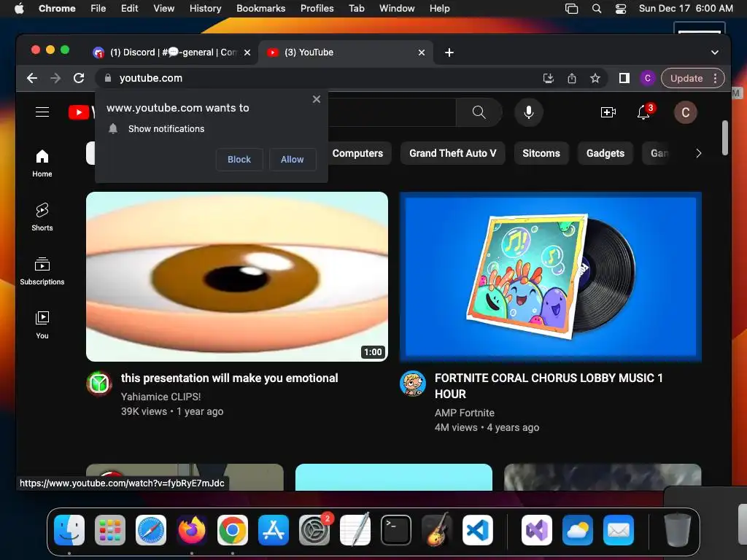This screenshot has height=560, width=747.
Task: Open GarageBand from the dock
Action: pyautogui.click(x=437, y=530)
